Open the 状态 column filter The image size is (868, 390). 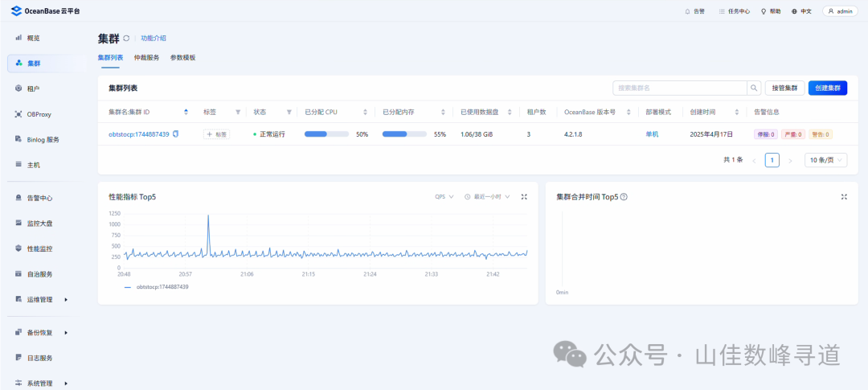coord(289,112)
